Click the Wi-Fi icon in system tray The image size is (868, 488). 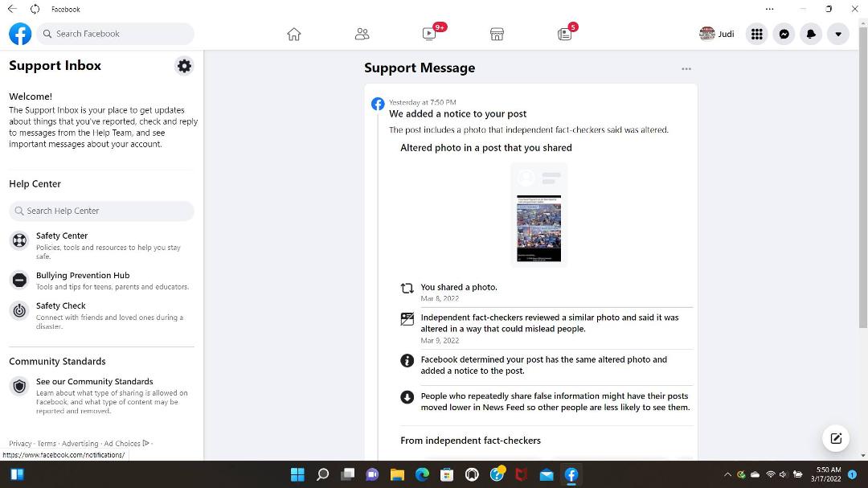pyautogui.click(x=770, y=474)
